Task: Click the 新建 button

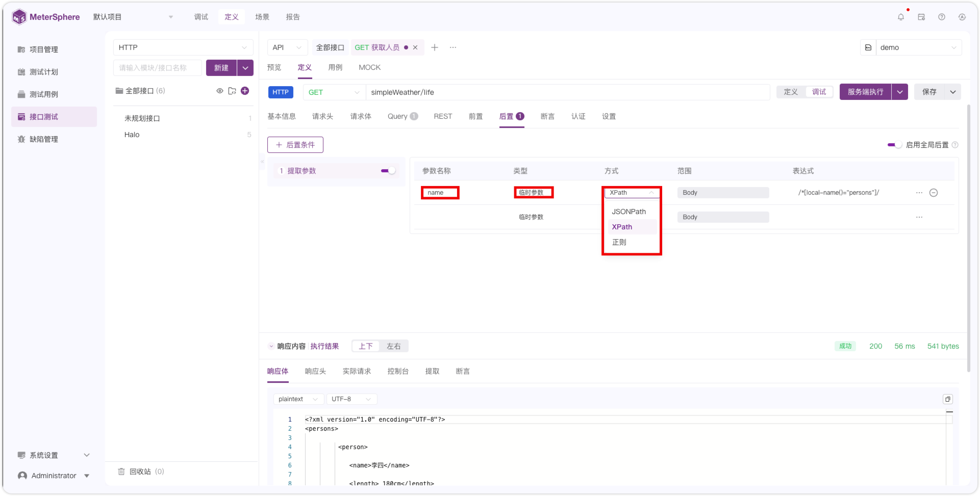Action: click(x=221, y=68)
